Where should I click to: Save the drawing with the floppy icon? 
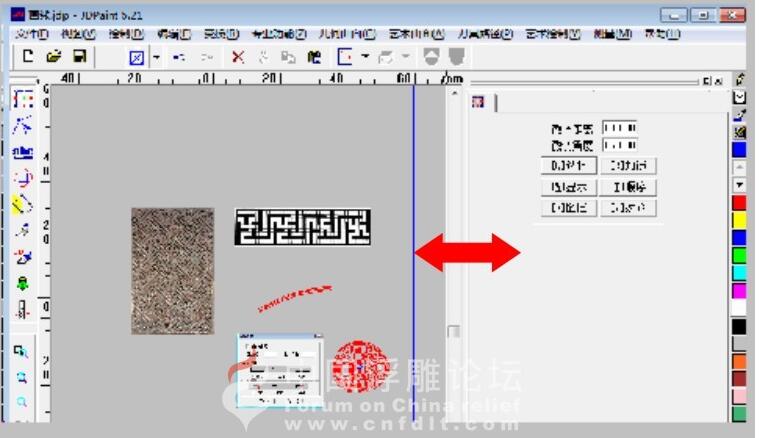[79, 57]
